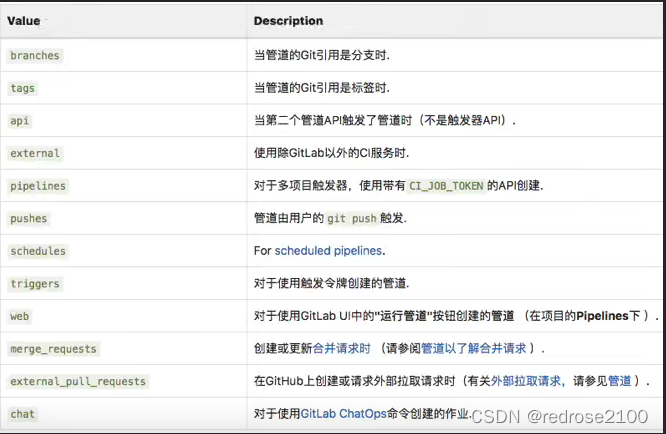
Task: Click the 'triggers' value cell
Action: click(35, 283)
